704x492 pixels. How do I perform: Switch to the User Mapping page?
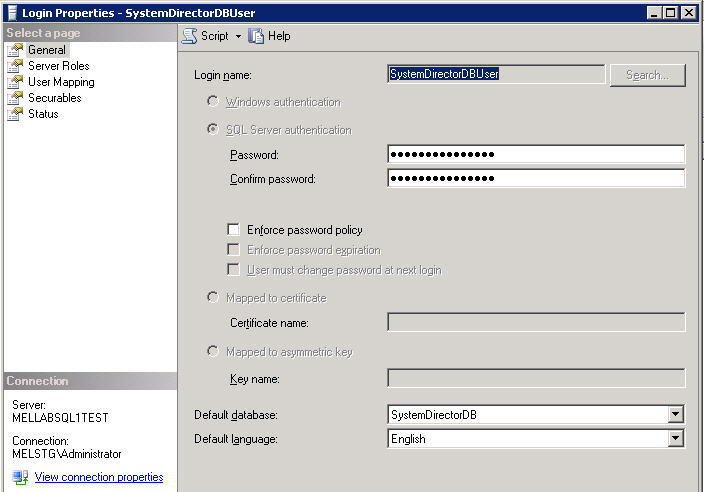pyautogui.click(x=61, y=82)
